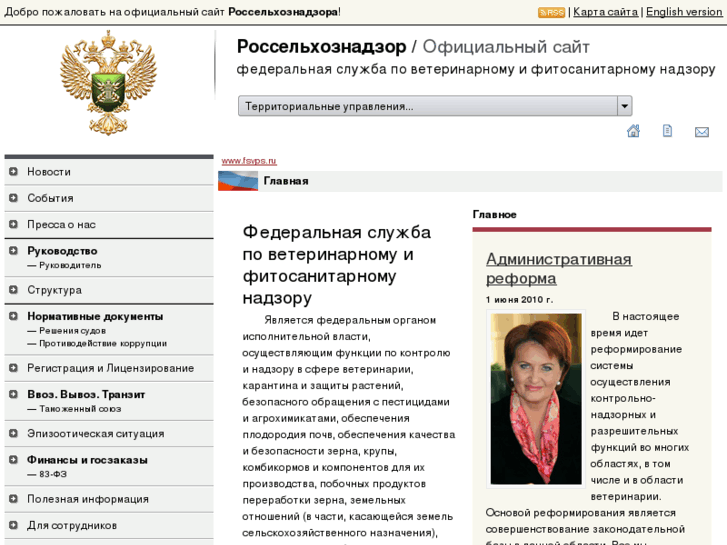Screen dimensions: 727x545
Task: Open the События menu section
Action: pos(50,198)
